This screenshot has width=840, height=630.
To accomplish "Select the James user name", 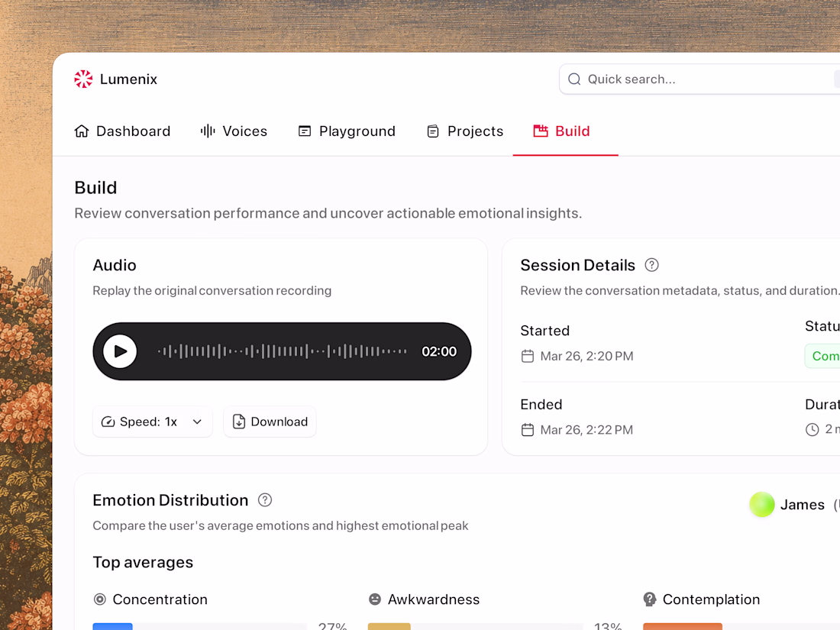I will 802,505.
